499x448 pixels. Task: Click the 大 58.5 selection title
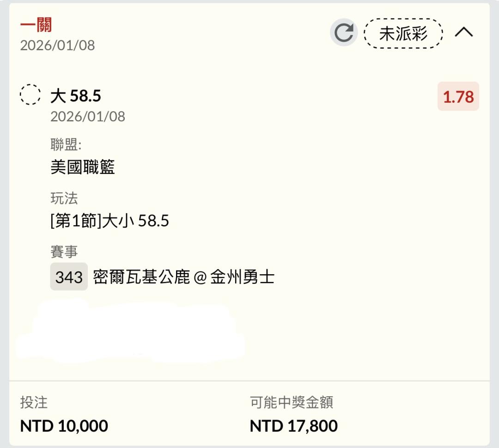coord(76,96)
